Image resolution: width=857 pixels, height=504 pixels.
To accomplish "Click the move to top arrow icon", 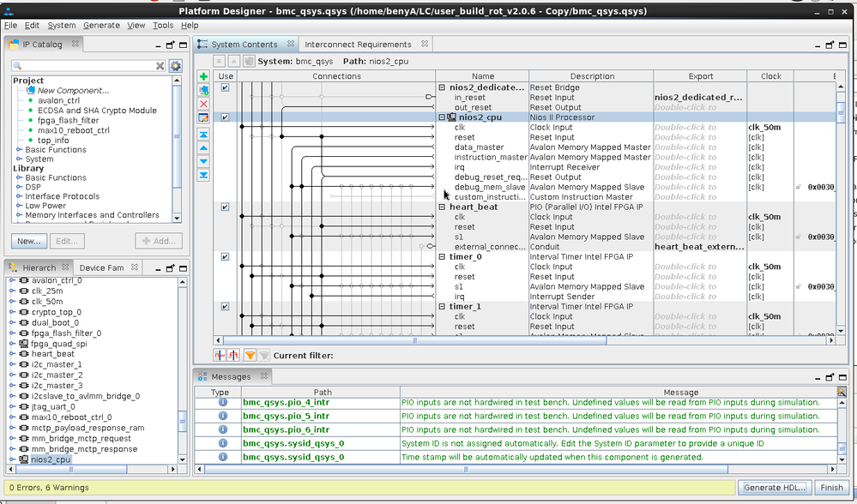I will (203, 135).
